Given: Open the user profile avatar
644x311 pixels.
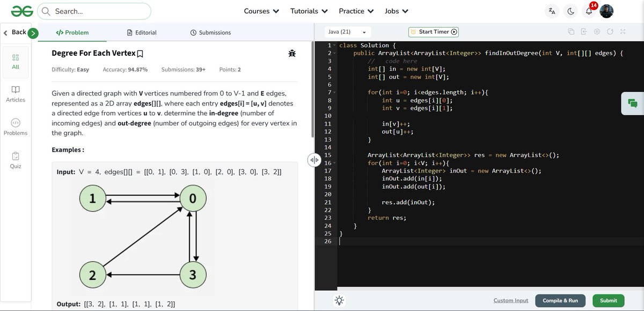Looking at the screenshot, I should tap(606, 11).
